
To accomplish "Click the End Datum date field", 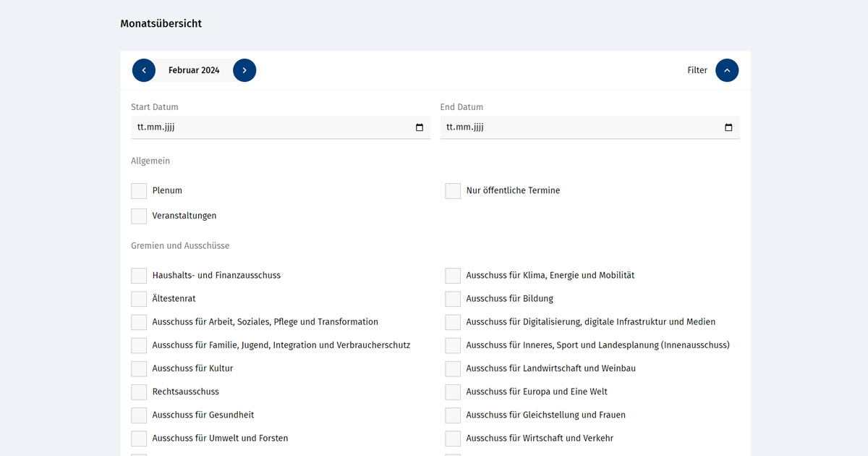I will pos(579,127).
